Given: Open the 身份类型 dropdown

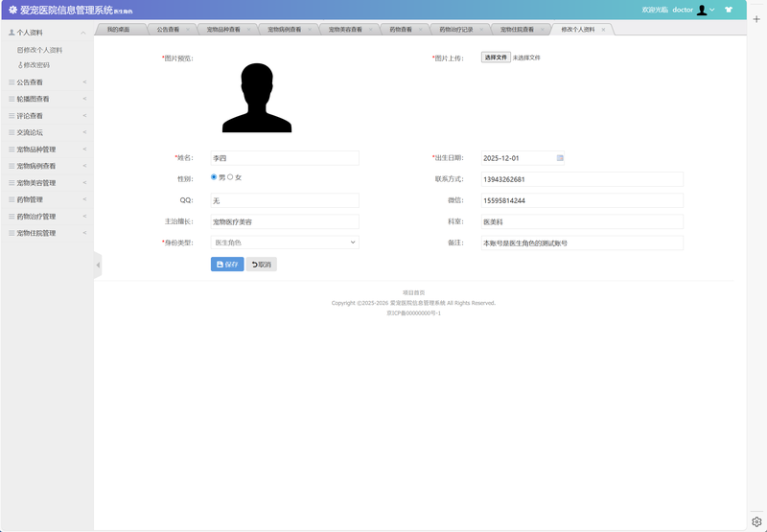Looking at the screenshot, I should pos(285,243).
